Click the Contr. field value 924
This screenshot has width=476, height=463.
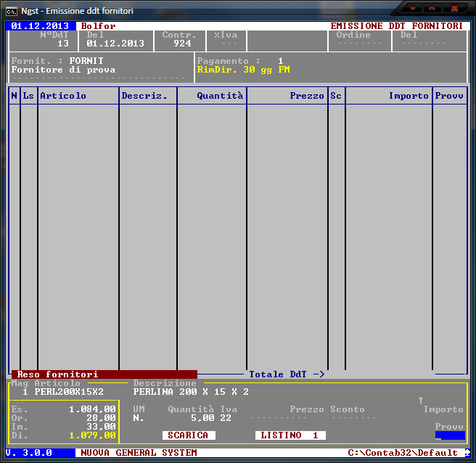(182, 44)
